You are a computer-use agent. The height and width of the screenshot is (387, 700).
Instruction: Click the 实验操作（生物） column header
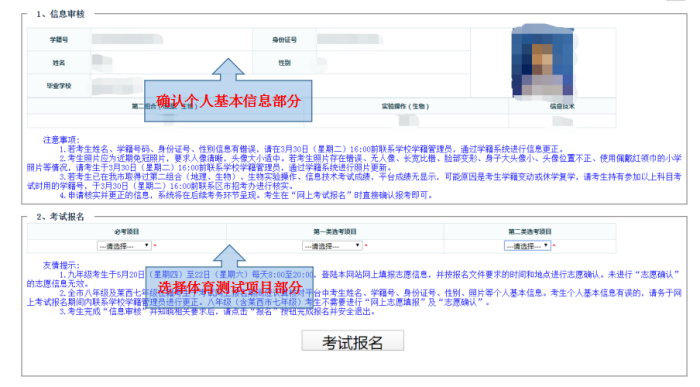pos(405,106)
